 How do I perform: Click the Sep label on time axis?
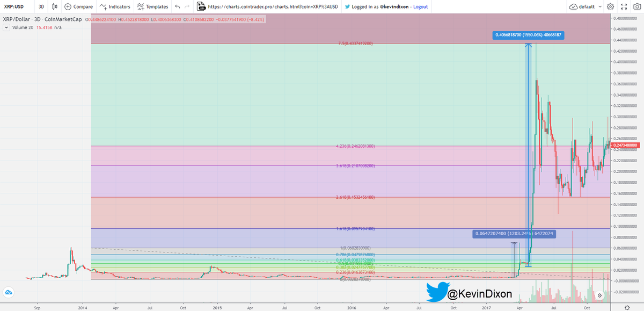[x=37, y=308]
